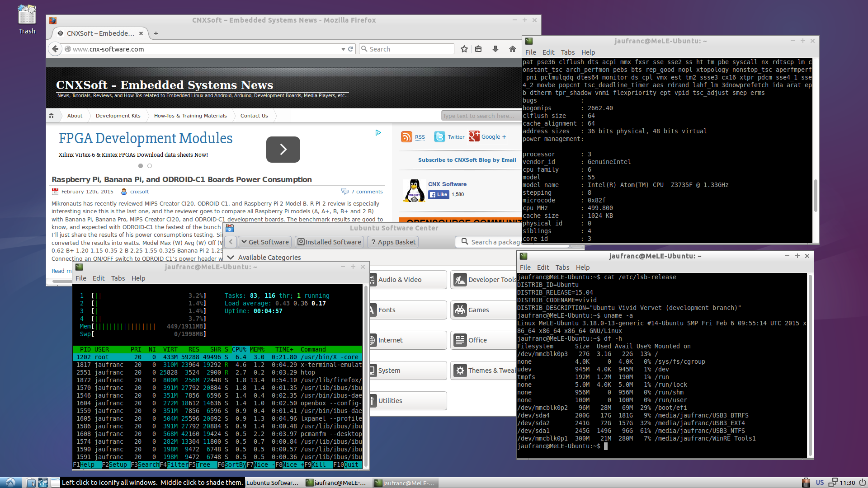Click Software Center back arrow
This screenshot has width=868, height=488.
click(x=231, y=242)
